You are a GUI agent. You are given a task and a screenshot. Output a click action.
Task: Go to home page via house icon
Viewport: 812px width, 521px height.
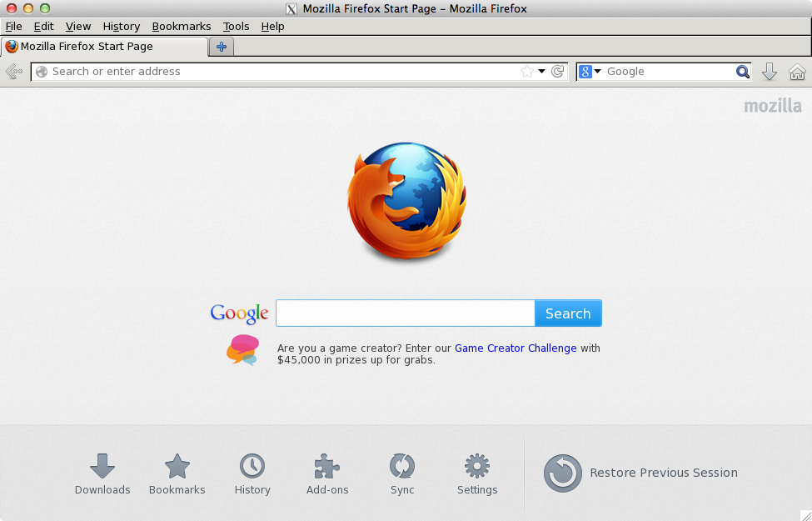(x=797, y=72)
